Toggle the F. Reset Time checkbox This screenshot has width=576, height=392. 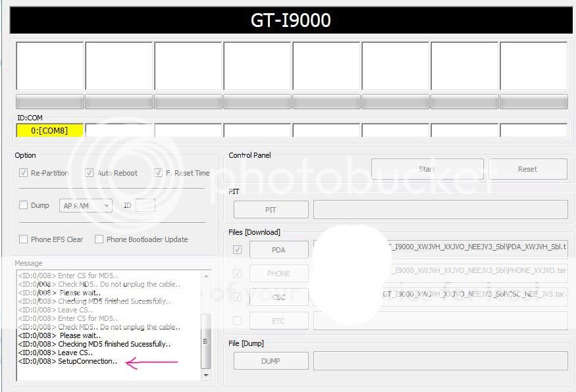159,173
